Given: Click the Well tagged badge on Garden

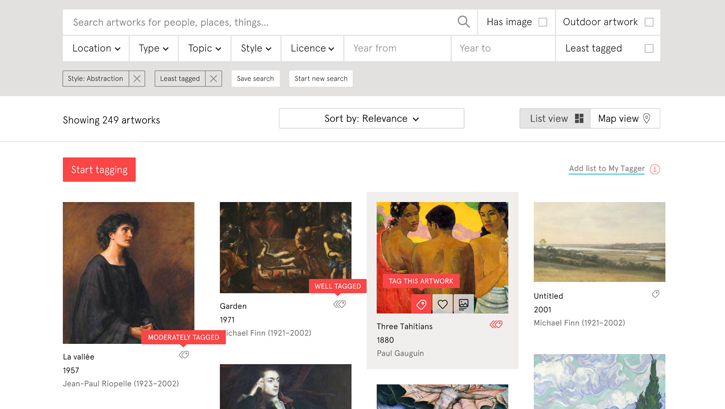Looking at the screenshot, I should click(338, 286).
